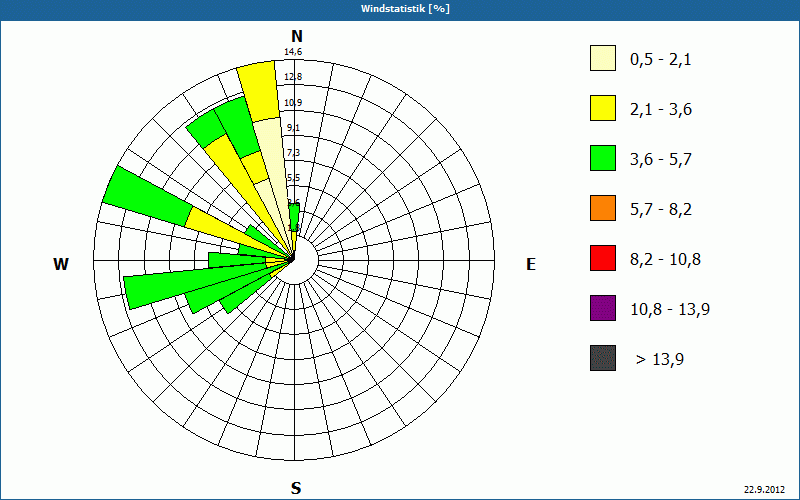Click the red 8,2 - 10,8 legend swatch

tap(603, 258)
